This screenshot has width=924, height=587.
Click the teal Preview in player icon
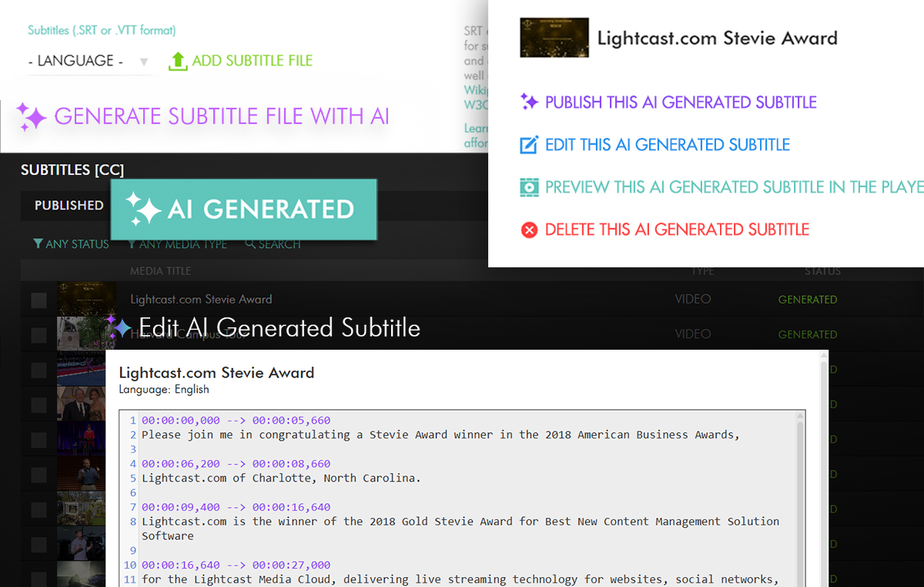click(x=529, y=187)
